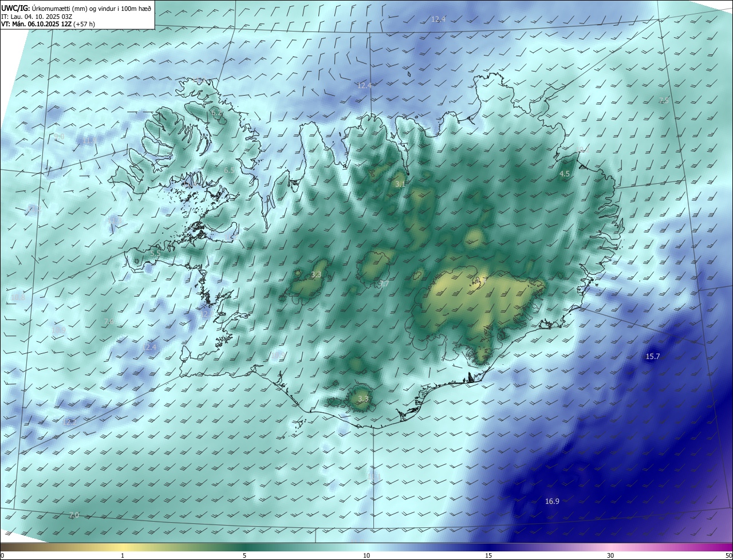This screenshot has height=560, width=733.
Task: Click the 4.5 value label on the map
Action: pos(565,173)
